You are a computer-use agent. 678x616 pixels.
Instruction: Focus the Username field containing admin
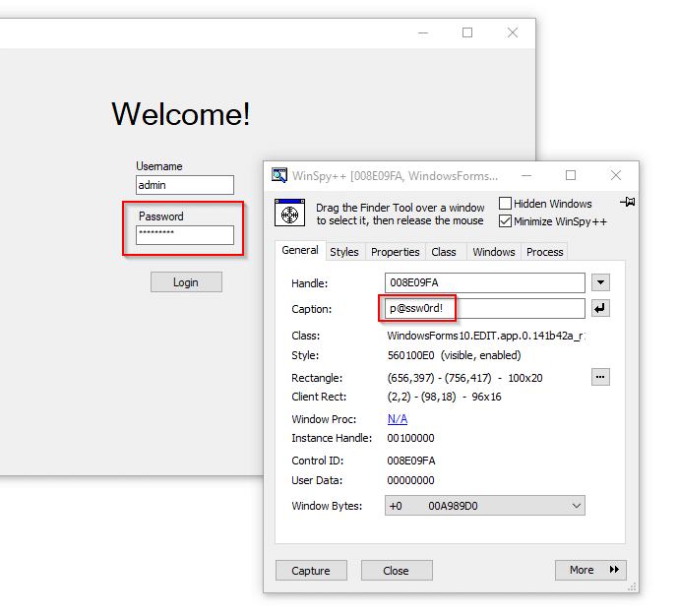tap(185, 185)
